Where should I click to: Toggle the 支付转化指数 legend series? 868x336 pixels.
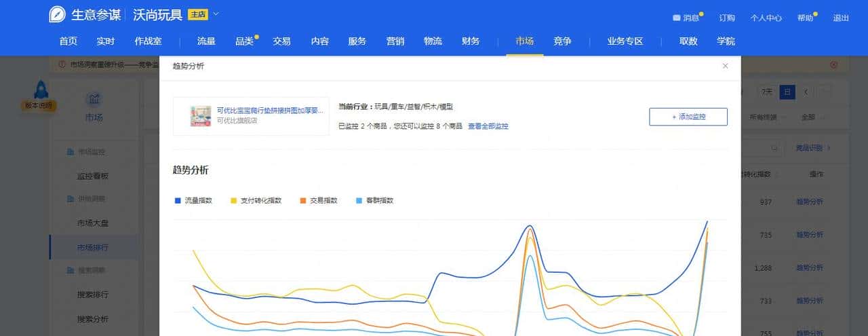click(256, 200)
